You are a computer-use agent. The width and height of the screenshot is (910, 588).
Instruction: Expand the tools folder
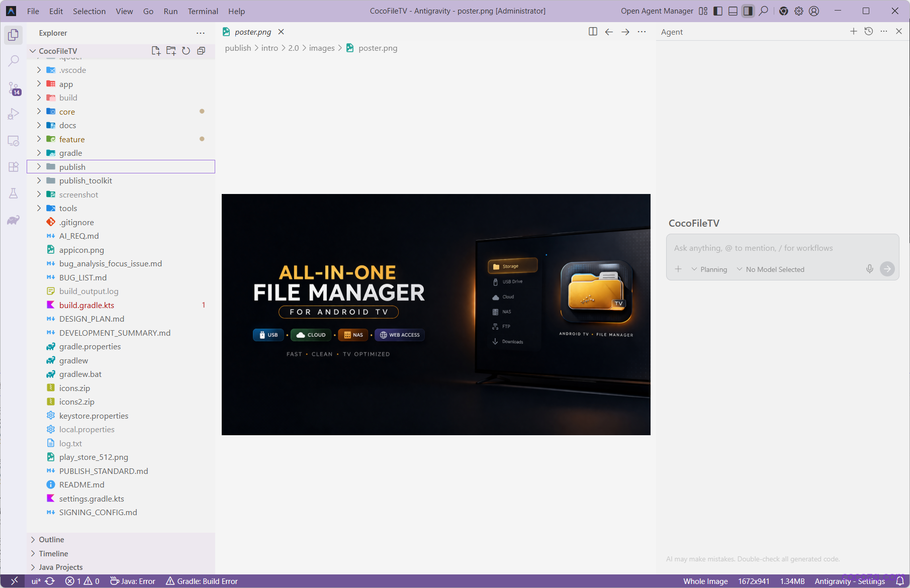(x=121, y=208)
